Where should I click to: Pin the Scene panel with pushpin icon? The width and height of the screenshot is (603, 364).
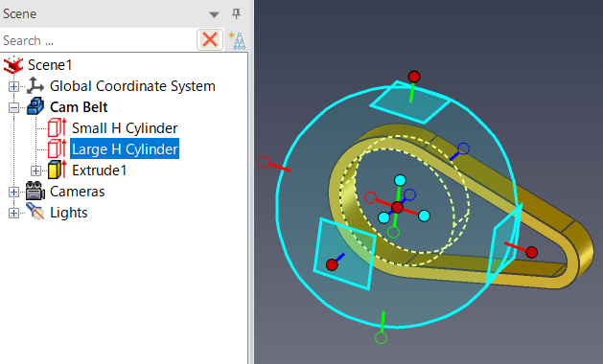(236, 13)
